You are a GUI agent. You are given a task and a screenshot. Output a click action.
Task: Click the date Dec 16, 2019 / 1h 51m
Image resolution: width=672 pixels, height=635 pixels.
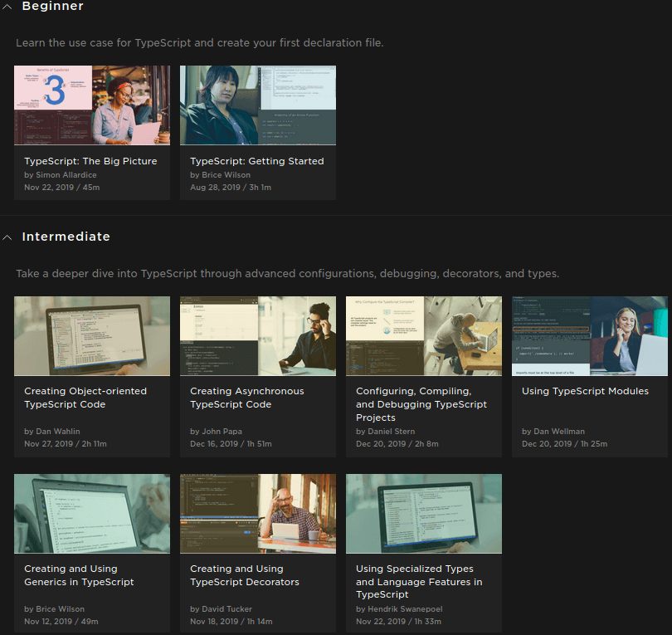(231, 444)
